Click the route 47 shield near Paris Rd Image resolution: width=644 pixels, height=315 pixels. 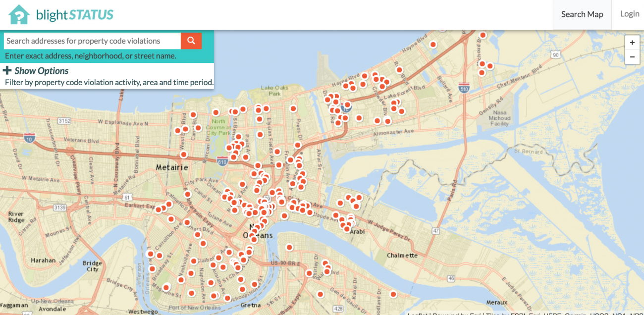[x=435, y=231]
